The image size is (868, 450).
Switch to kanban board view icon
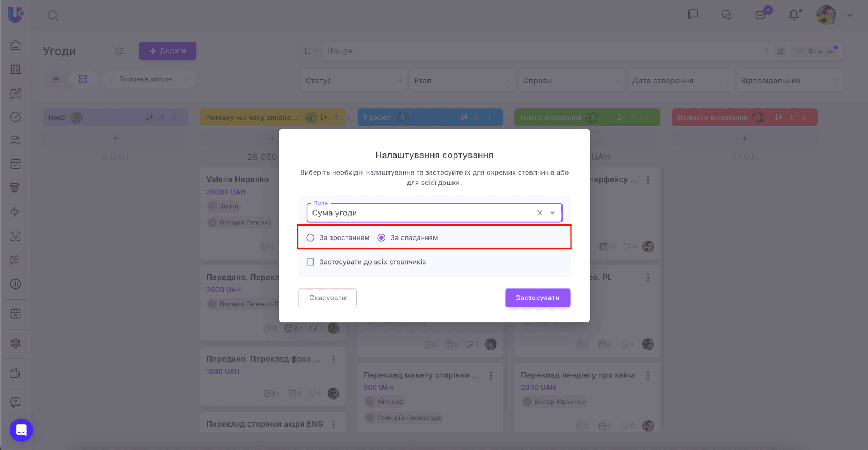tap(83, 79)
